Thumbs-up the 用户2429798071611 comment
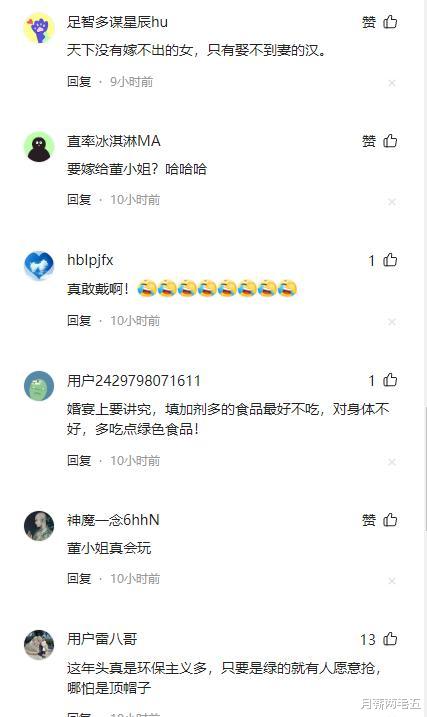The image size is (427, 717). point(390,380)
